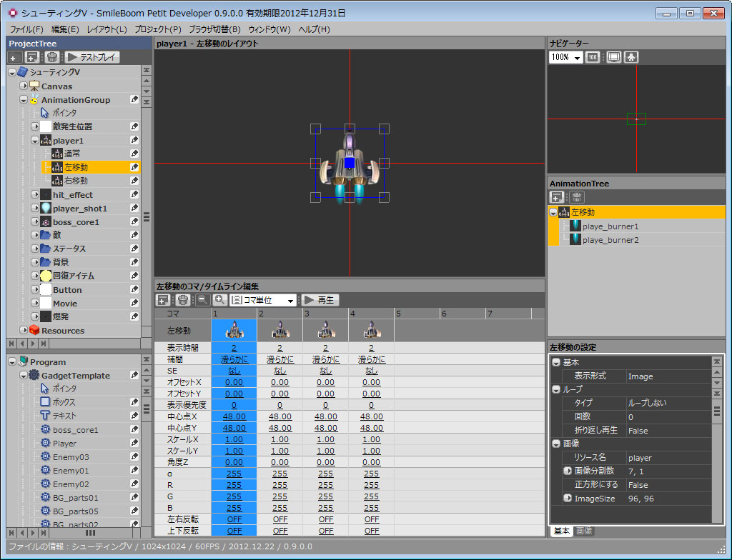Viewport: 732px width, 560px height.
Task: Click the zoom-in magnifier in timeline toolbar
Action: click(219, 301)
